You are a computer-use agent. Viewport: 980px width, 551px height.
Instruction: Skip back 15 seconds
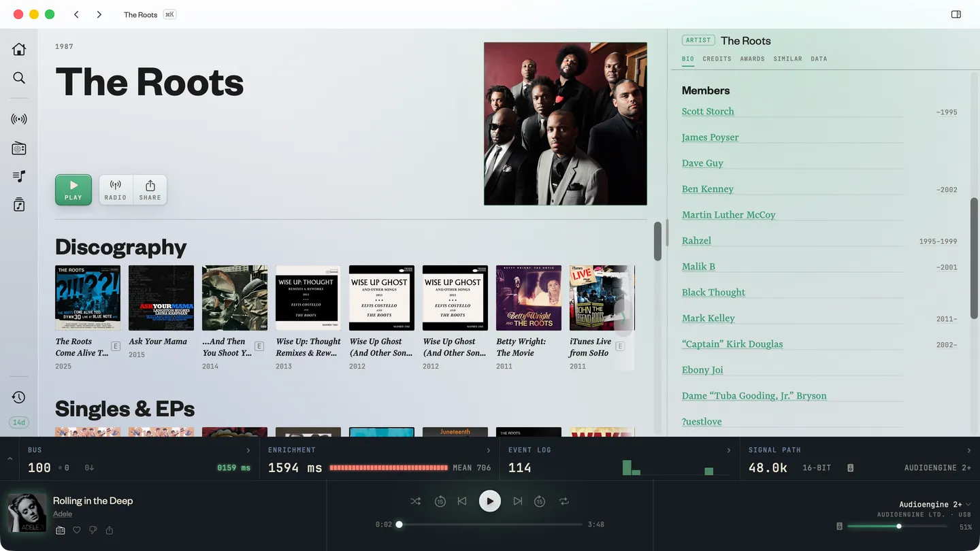tap(440, 501)
